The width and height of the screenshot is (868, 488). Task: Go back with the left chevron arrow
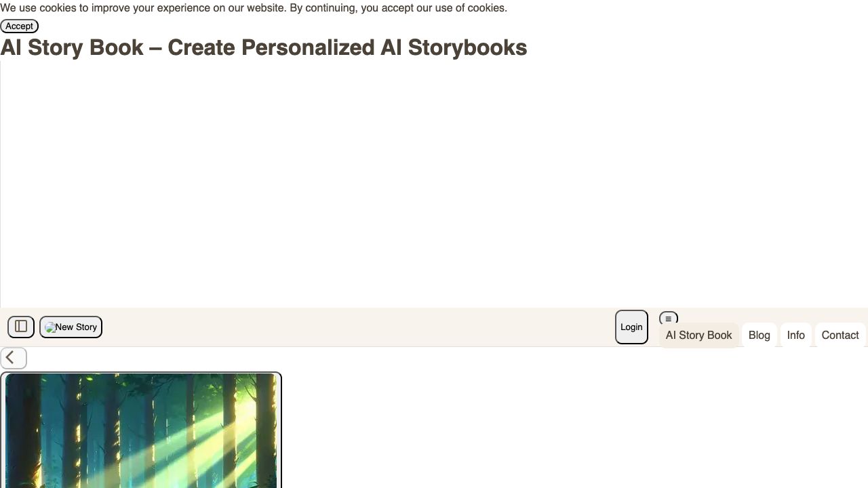13,358
